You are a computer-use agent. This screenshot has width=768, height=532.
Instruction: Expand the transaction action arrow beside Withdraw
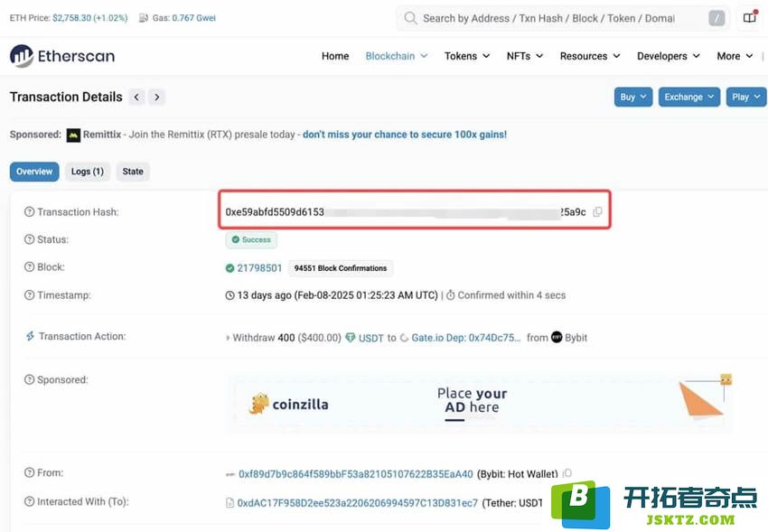pos(228,338)
